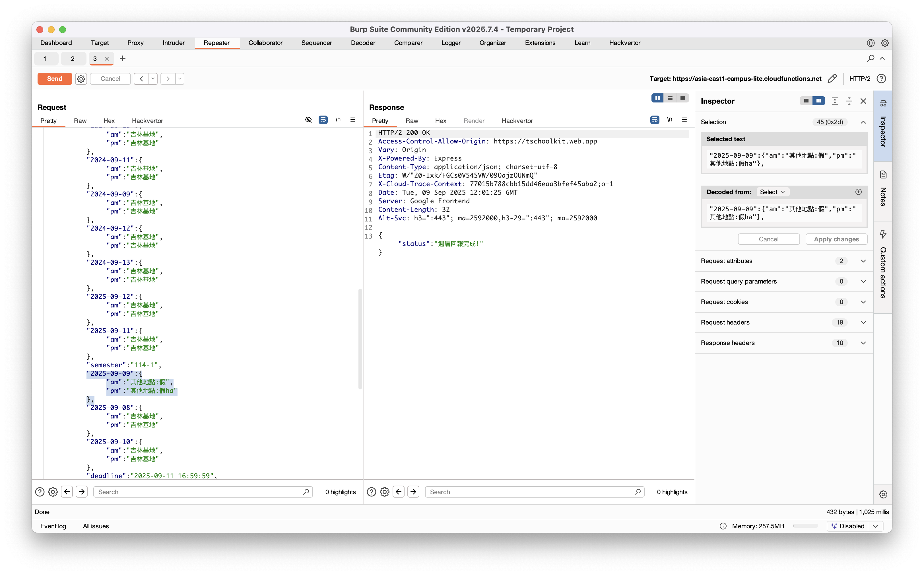Click Request search input field
This screenshot has width=924, height=575.
click(x=203, y=492)
